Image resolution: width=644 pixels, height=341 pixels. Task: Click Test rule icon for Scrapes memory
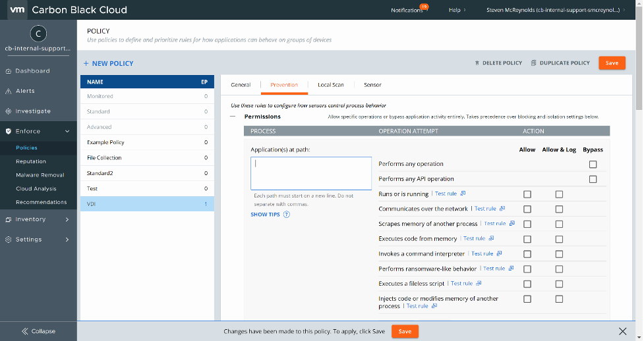tap(512, 223)
